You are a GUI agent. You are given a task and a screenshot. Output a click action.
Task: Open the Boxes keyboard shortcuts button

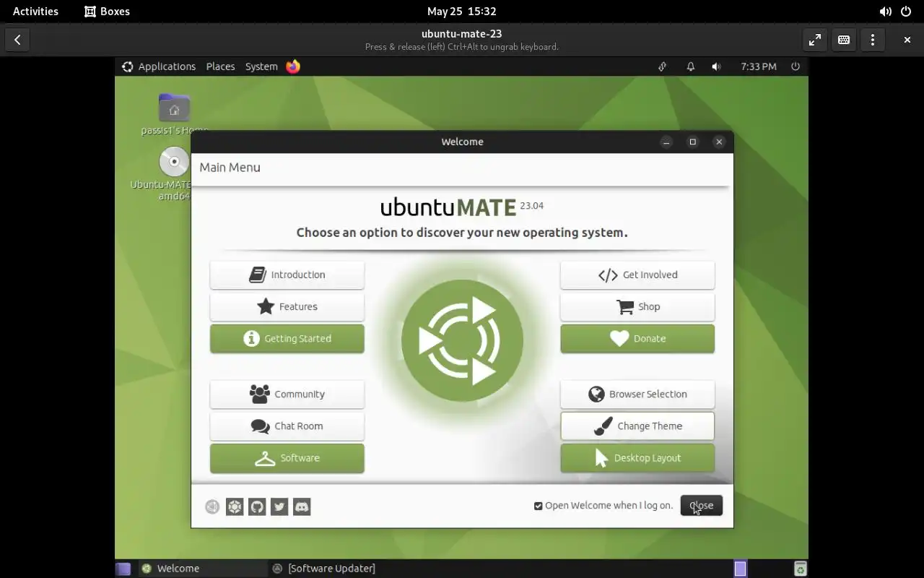tap(844, 40)
